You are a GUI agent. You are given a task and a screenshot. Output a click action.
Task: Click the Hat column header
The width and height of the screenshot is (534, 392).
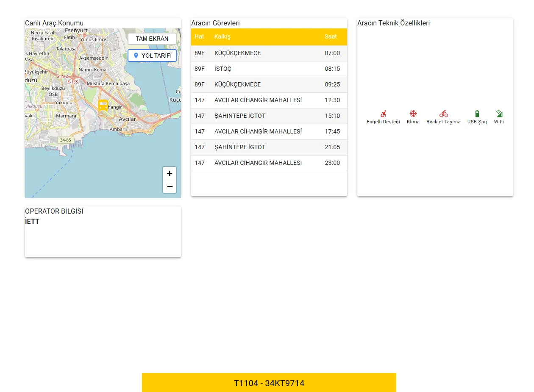click(x=199, y=37)
